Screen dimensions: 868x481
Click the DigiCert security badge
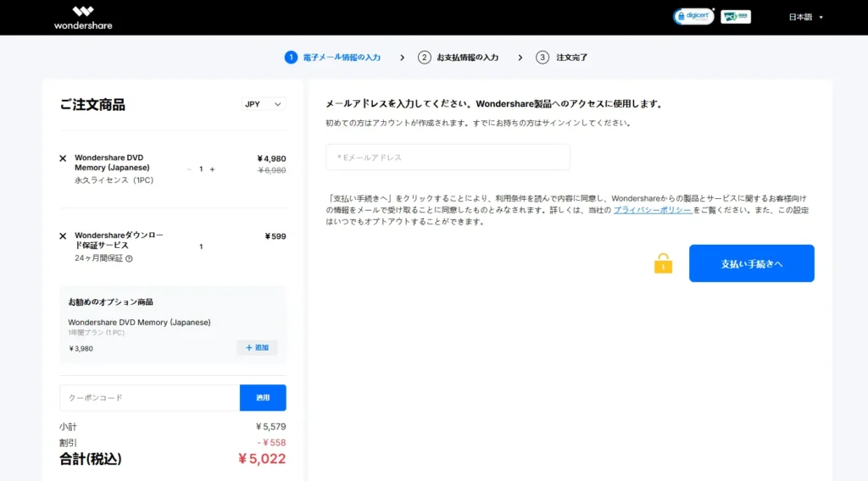(x=693, y=17)
